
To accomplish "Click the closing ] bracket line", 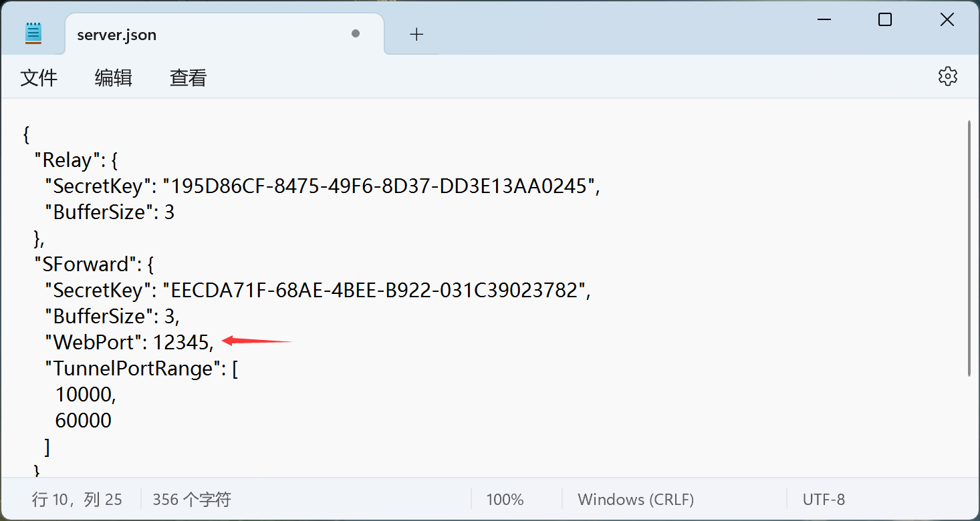I will [47, 447].
